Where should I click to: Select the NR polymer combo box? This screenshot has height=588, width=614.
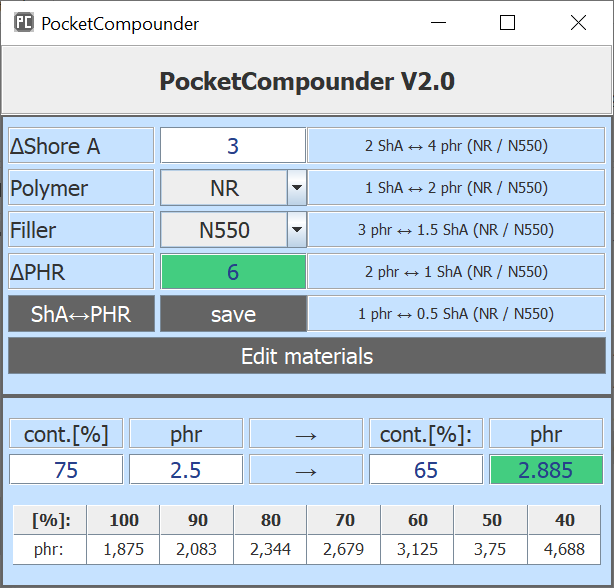tap(224, 187)
